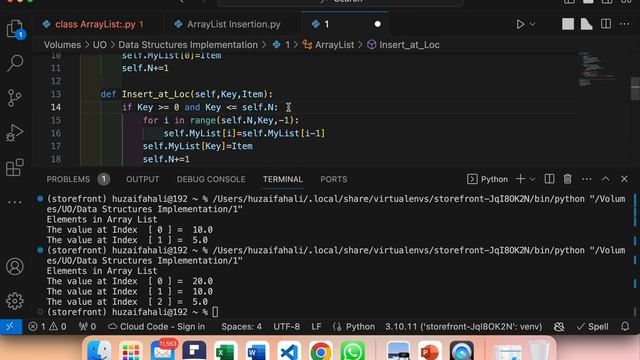Viewport: 640px width, 360px height.
Task: Open the Search view in activity bar
Action: [15, 63]
